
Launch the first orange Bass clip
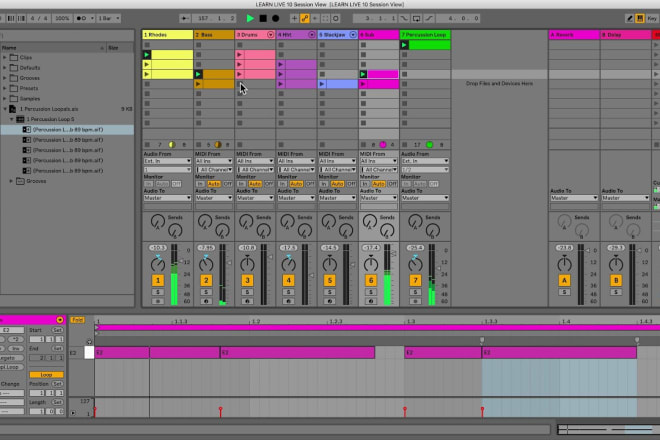click(198, 75)
